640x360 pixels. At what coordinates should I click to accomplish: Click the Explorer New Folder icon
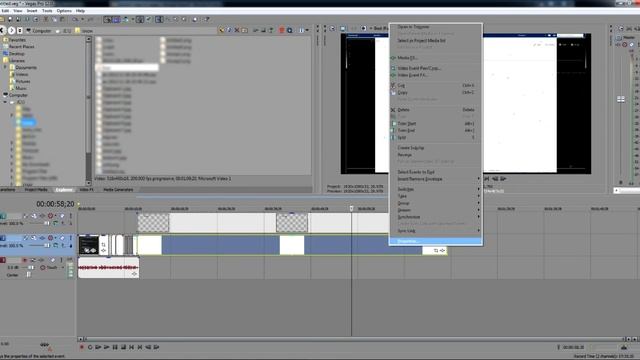[x=244, y=30]
